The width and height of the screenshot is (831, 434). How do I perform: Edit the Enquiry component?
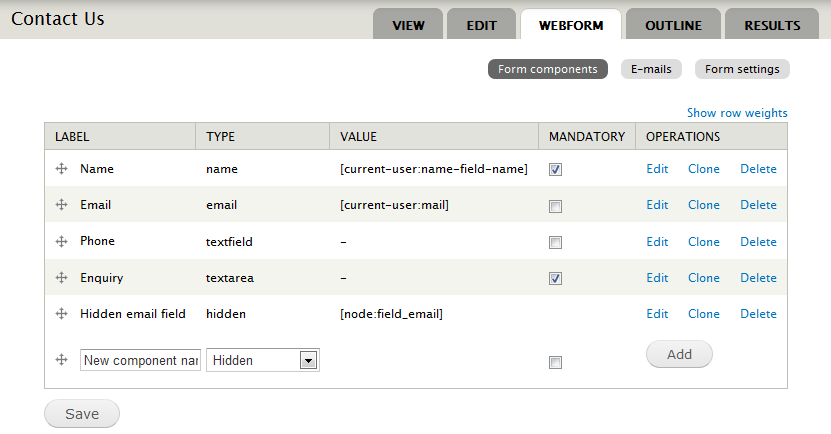[x=657, y=278]
